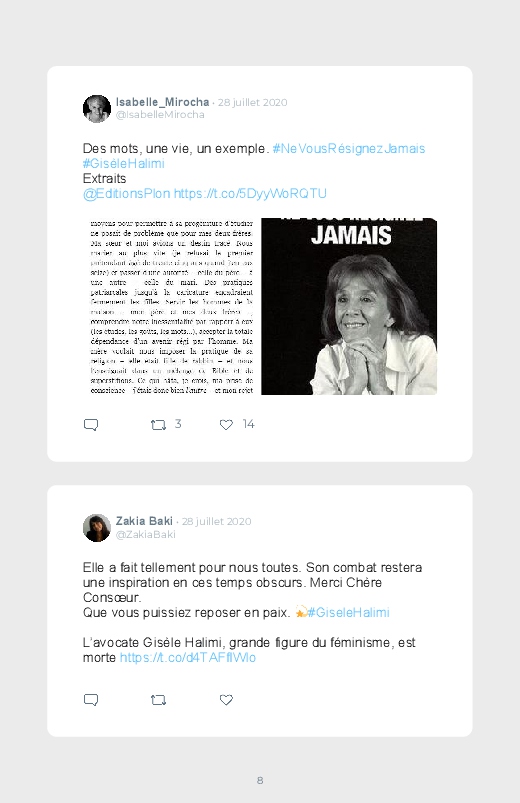This screenshot has height=803, width=520.
Task: View the book text extract image
Action: tap(172, 306)
